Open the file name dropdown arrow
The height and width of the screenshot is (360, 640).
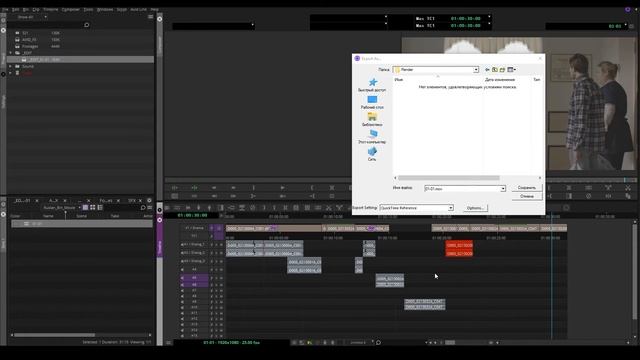click(503, 189)
